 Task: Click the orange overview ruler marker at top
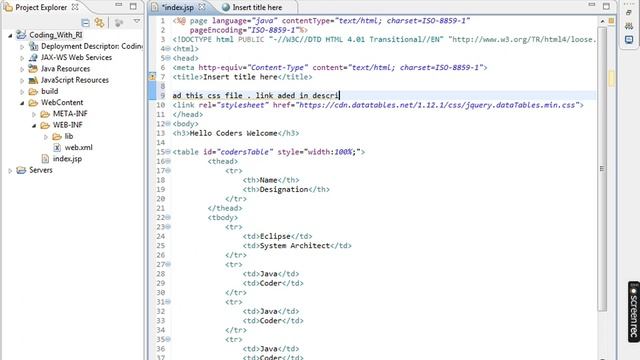tap(611, 20)
